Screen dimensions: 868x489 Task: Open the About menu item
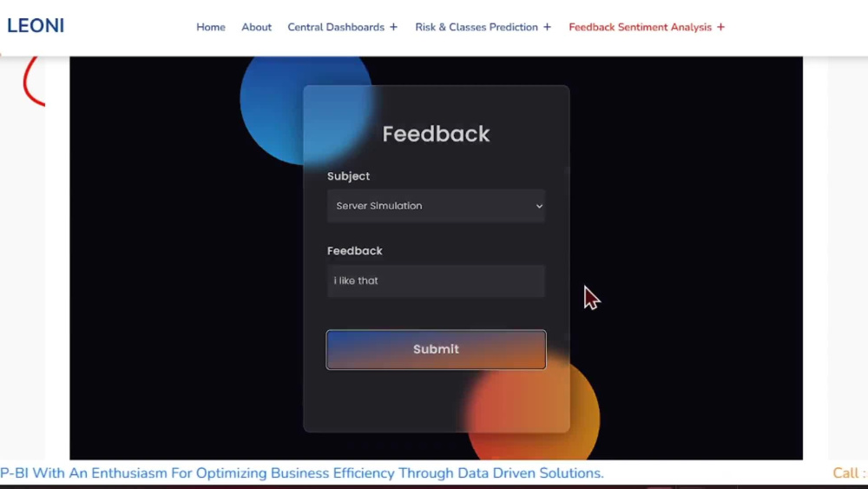(x=256, y=27)
